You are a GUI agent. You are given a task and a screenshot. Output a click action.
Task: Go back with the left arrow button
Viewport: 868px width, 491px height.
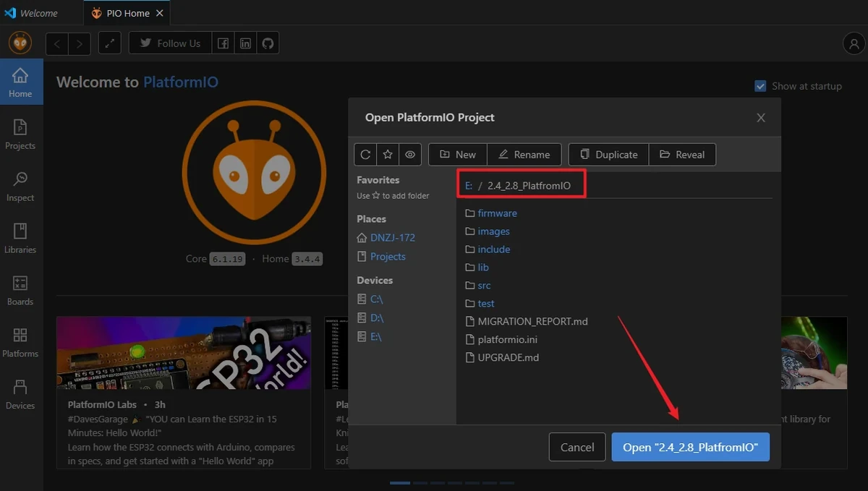tap(57, 43)
